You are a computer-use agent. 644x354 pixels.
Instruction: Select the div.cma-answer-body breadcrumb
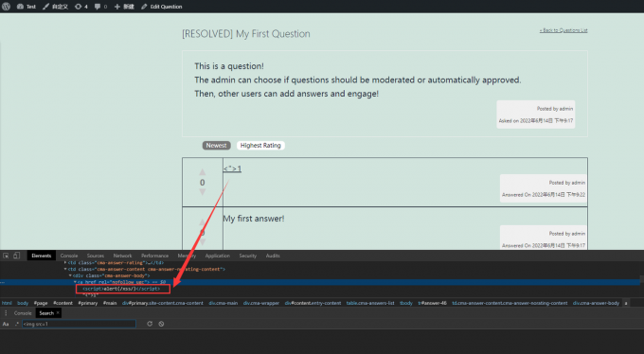(x=596, y=303)
